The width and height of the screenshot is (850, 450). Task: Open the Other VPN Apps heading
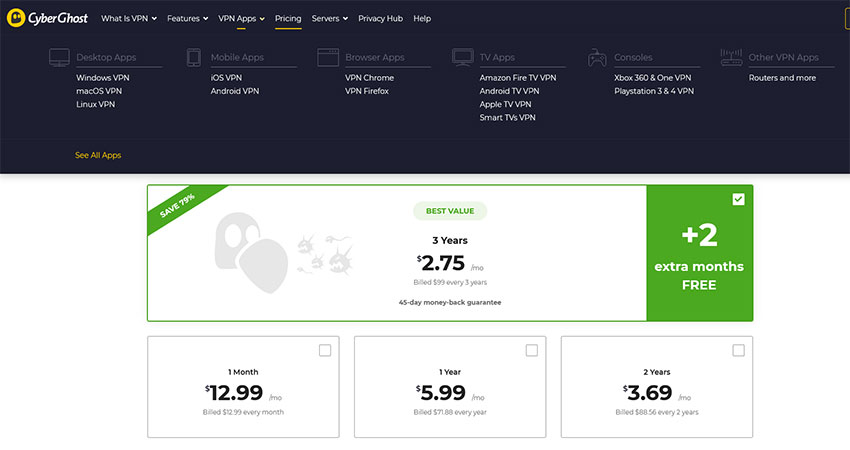pyautogui.click(x=783, y=57)
